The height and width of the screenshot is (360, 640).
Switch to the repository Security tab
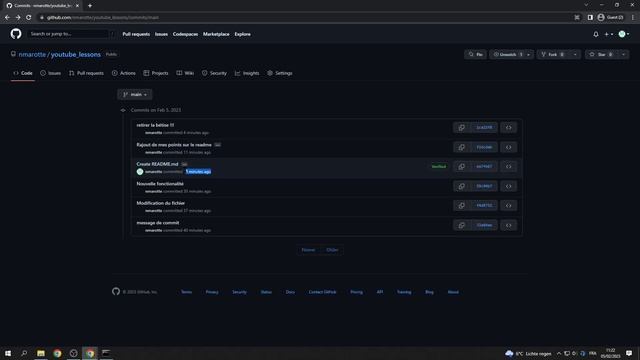pyautogui.click(x=214, y=73)
